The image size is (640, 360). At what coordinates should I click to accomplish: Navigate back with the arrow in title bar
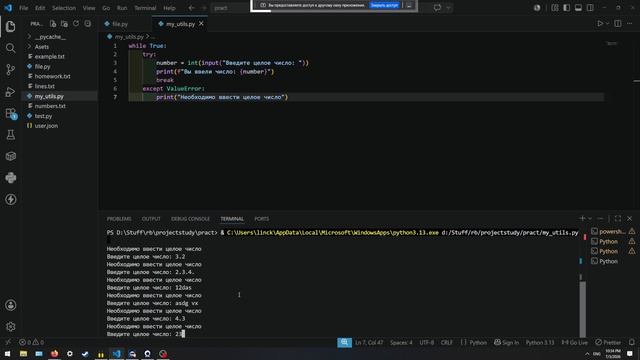click(x=191, y=8)
